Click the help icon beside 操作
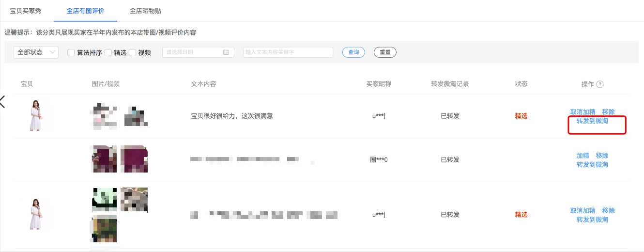Screen dimensions: 644x252 (x=600, y=84)
